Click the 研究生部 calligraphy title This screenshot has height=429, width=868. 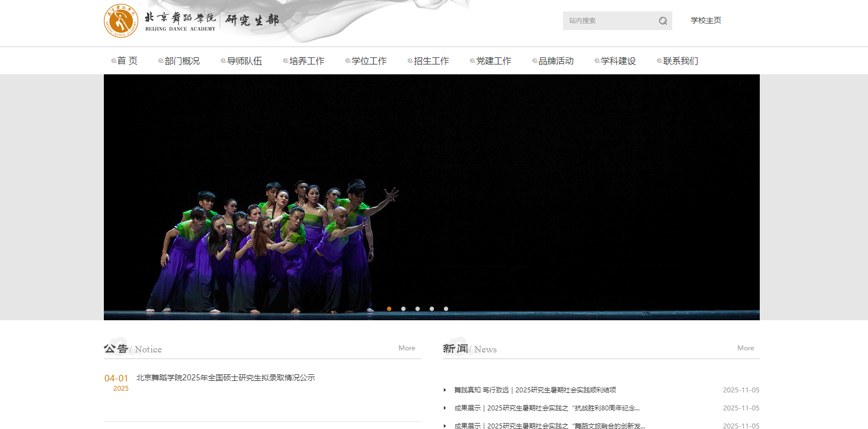[252, 20]
